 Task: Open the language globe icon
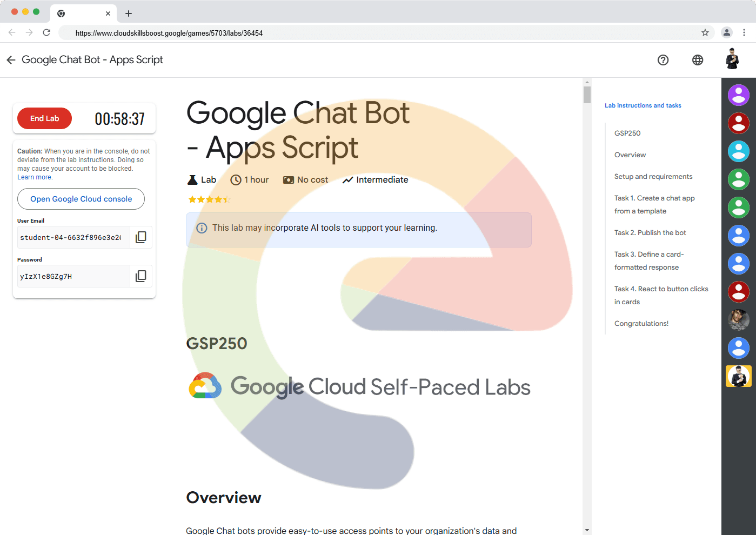coord(698,60)
